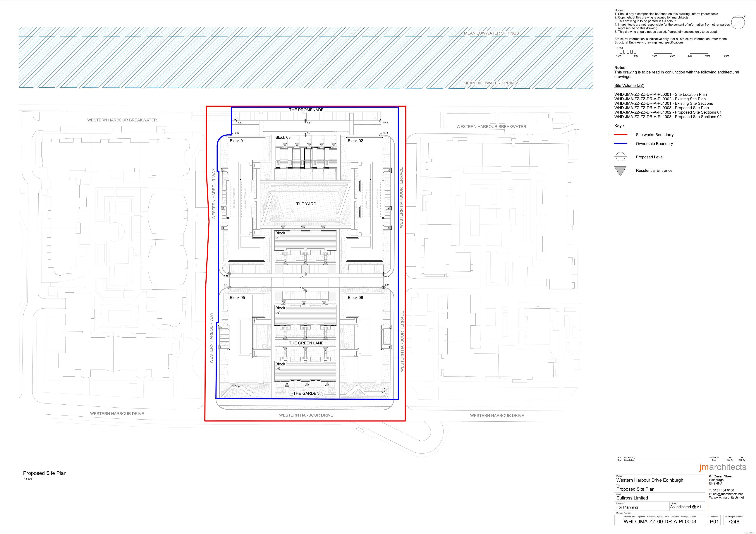Click the Block 06 label

(355, 298)
